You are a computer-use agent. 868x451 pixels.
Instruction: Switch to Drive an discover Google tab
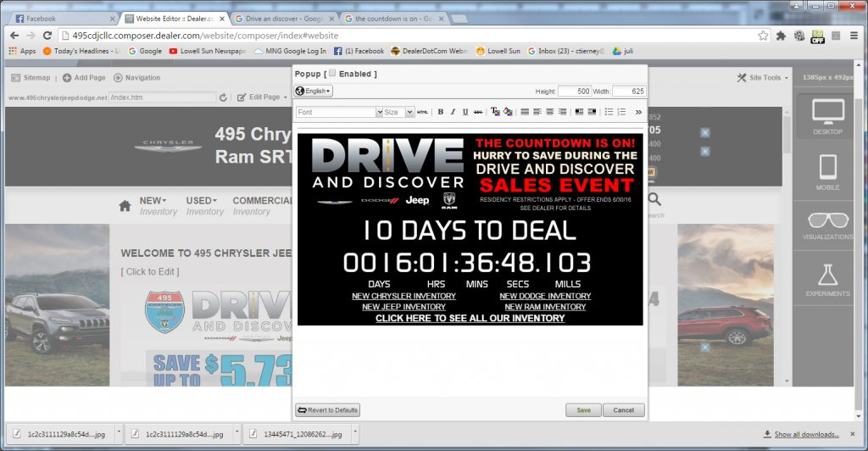coord(285,19)
